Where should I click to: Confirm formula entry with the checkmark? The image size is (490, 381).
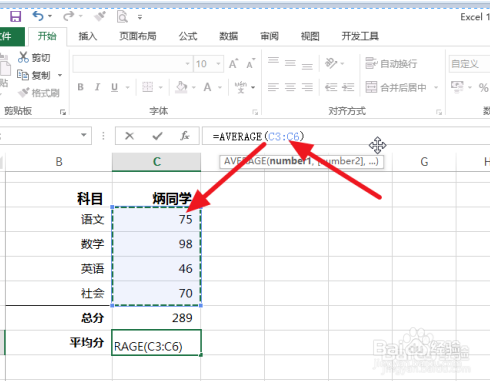click(157, 136)
